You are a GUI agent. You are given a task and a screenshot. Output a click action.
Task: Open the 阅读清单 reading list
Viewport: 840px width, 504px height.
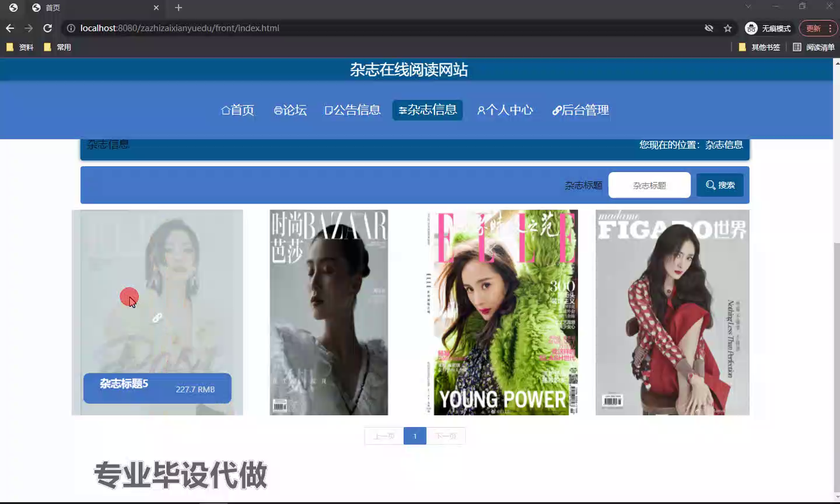814,47
